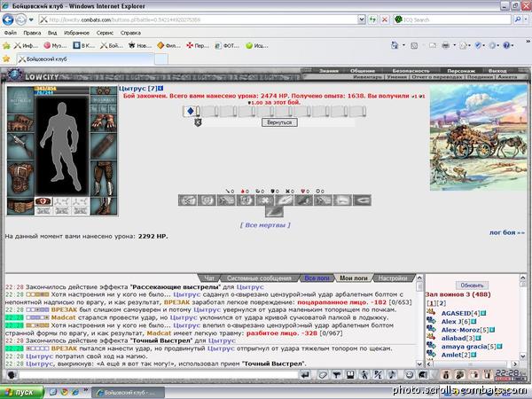Click the ФОТ... favorites bar link
Image resolution: width=532 pixels, height=399 pixels.
[x=227, y=45]
